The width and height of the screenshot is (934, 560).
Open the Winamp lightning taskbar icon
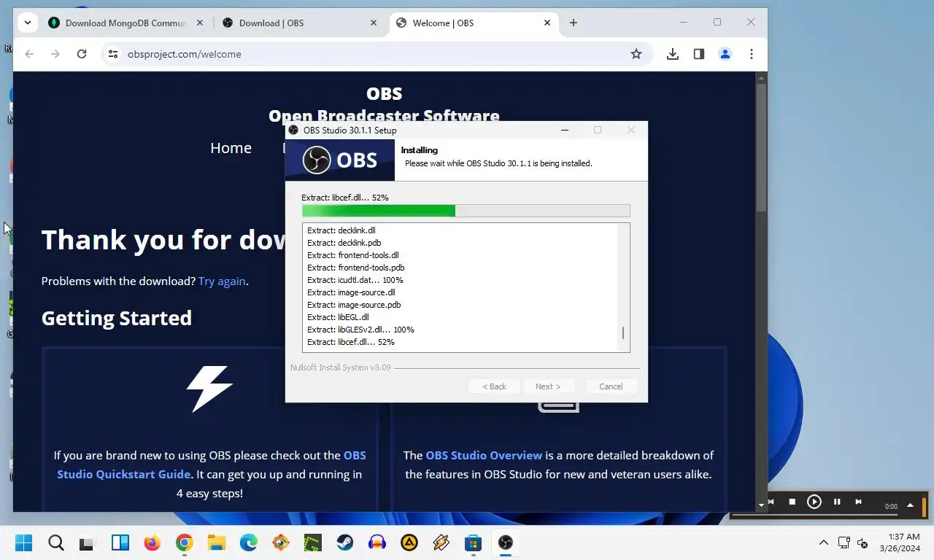[x=441, y=542]
